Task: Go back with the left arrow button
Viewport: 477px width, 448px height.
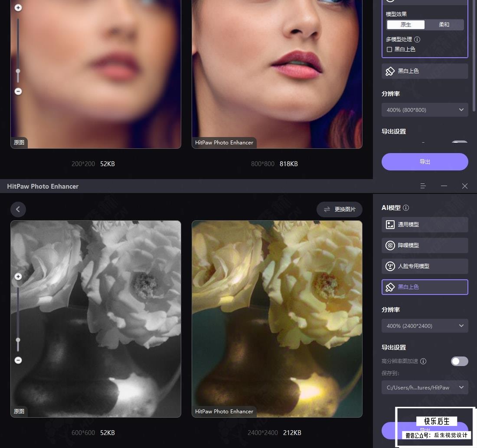Action: pyautogui.click(x=18, y=209)
